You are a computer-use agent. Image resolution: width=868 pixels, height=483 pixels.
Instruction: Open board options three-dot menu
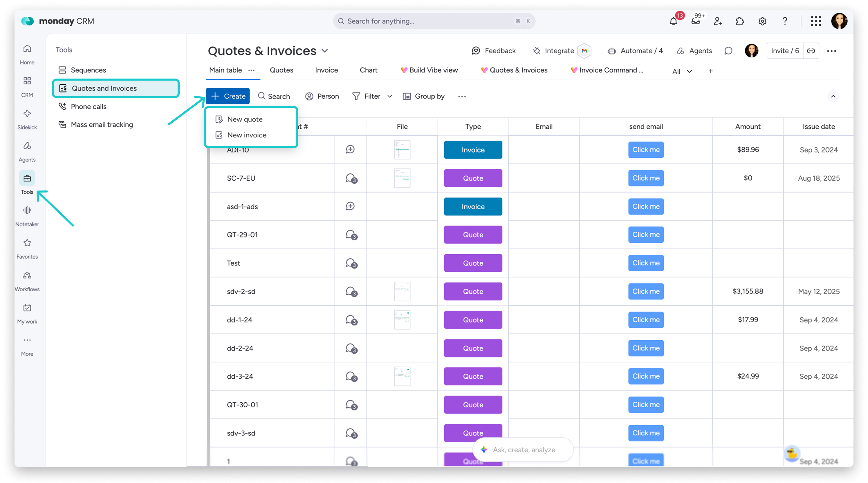pyautogui.click(x=831, y=51)
